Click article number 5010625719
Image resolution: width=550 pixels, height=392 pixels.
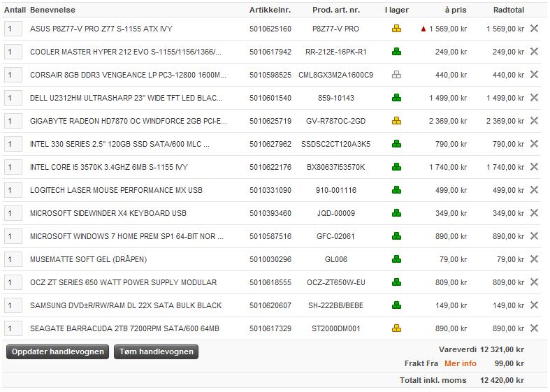[x=270, y=121]
